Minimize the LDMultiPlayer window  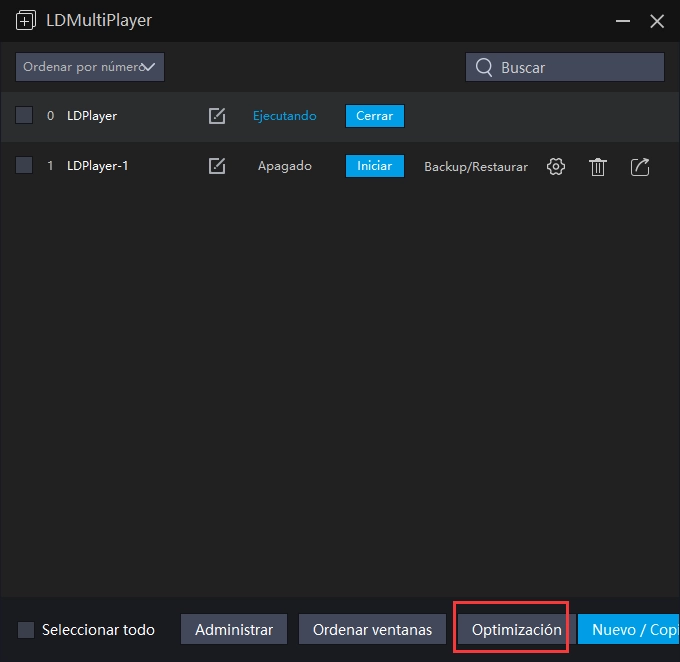pos(623,21)
